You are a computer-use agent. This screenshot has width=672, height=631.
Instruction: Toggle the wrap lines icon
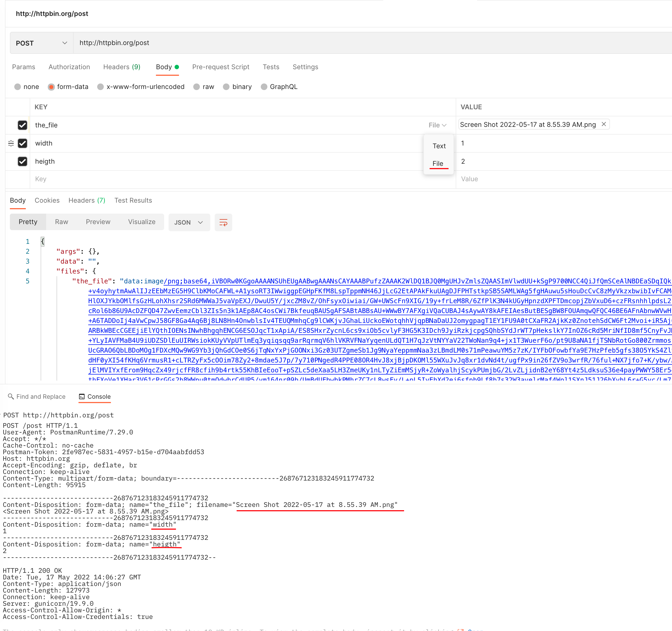223,222
